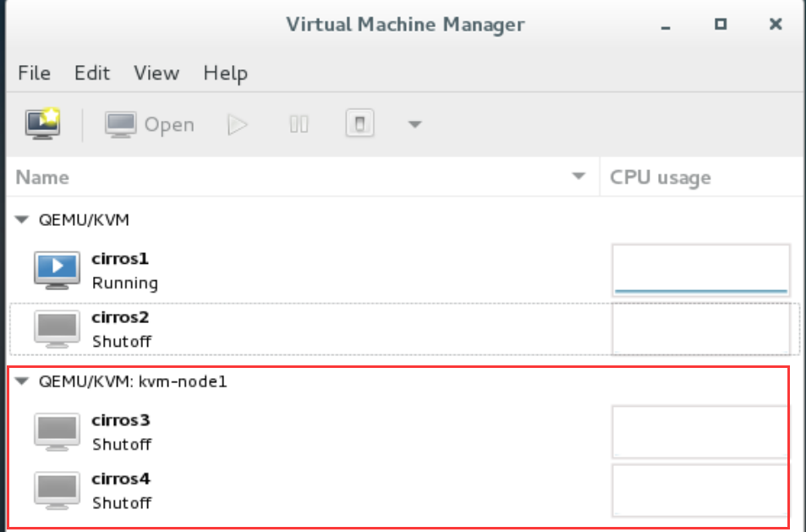This screenshot has height=532, width=806.
Task: Click the Shutoff status under cirros2
Action: [122, 342]
